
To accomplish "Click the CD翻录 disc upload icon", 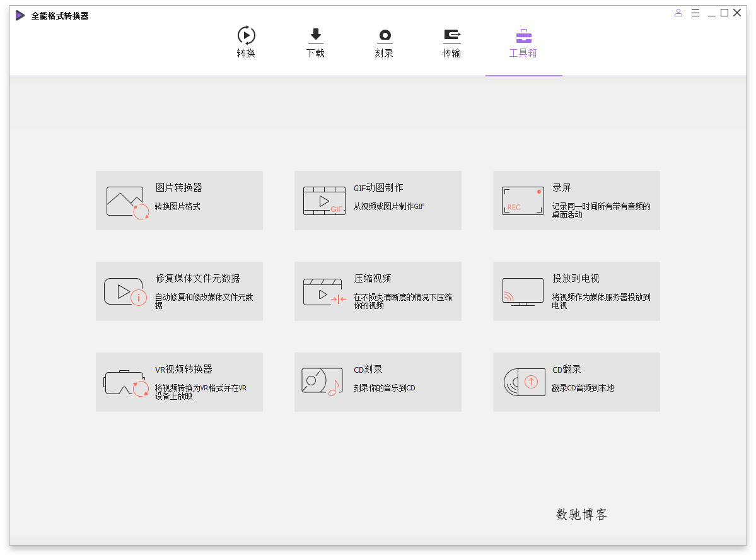I will 524,382.
